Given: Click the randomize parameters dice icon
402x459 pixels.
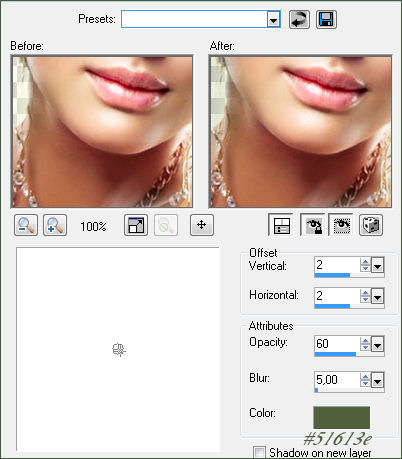Looking at the screenshot, I should click(371, 225).
